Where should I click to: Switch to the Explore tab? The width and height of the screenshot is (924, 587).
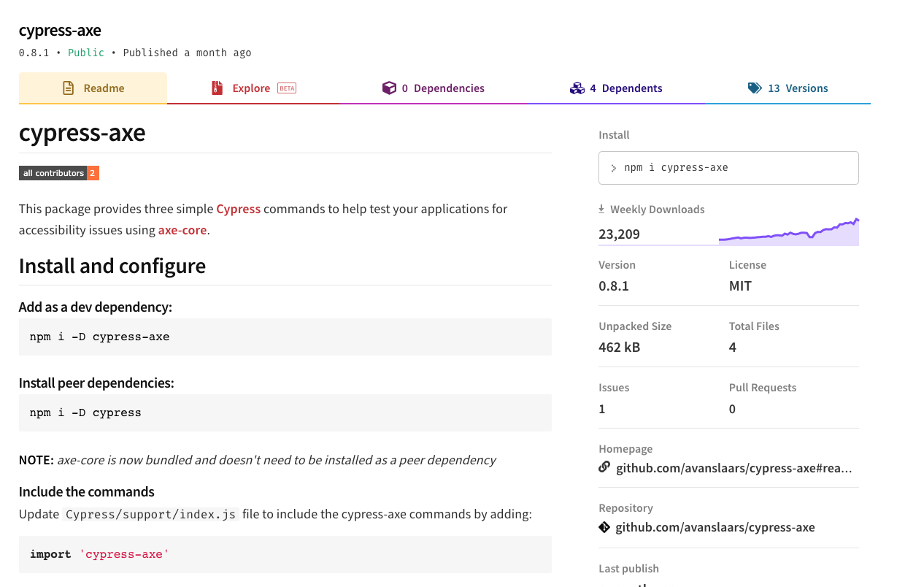coord(253,88)
